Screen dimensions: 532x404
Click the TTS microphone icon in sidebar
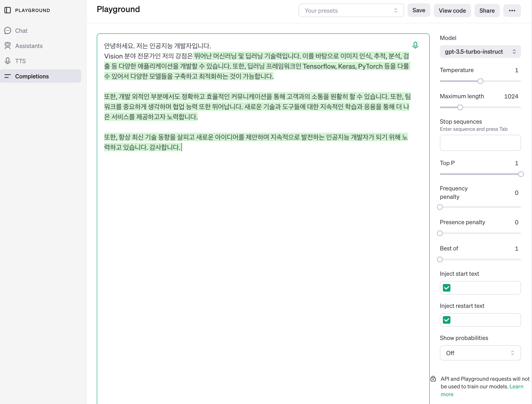point(7,61)
